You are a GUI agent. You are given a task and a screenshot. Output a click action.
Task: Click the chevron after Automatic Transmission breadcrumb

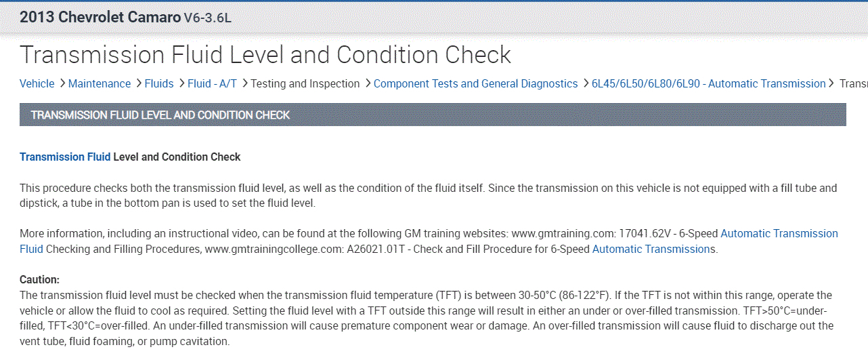(833, 84)
